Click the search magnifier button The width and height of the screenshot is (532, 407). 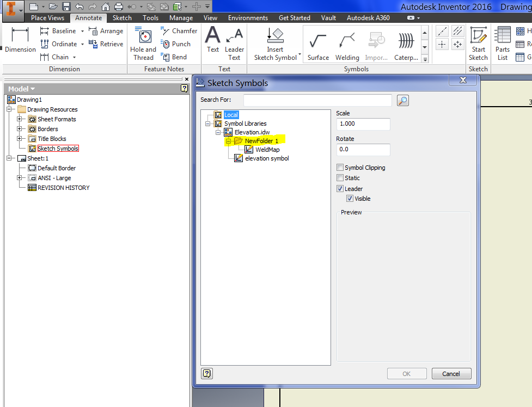402,100
